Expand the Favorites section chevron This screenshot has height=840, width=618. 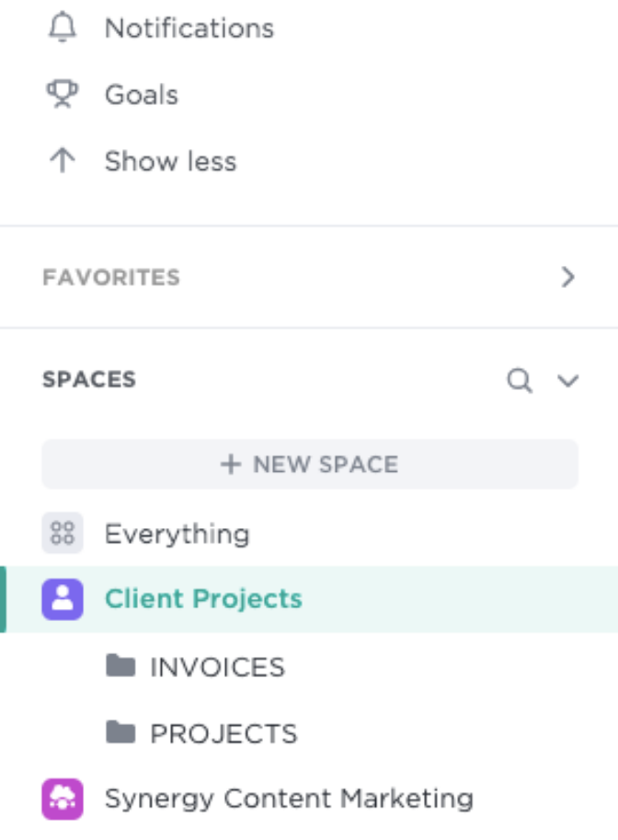pyautogui.click(x=568, y=277)
